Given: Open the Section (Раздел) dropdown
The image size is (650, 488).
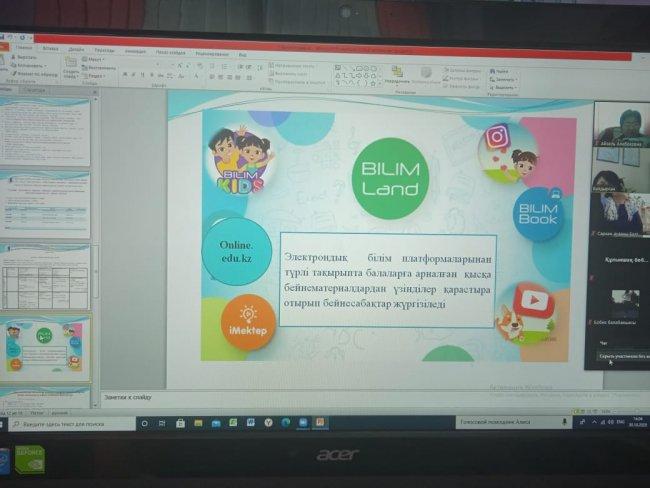Looking at the screenshot, I should point(94,76).
